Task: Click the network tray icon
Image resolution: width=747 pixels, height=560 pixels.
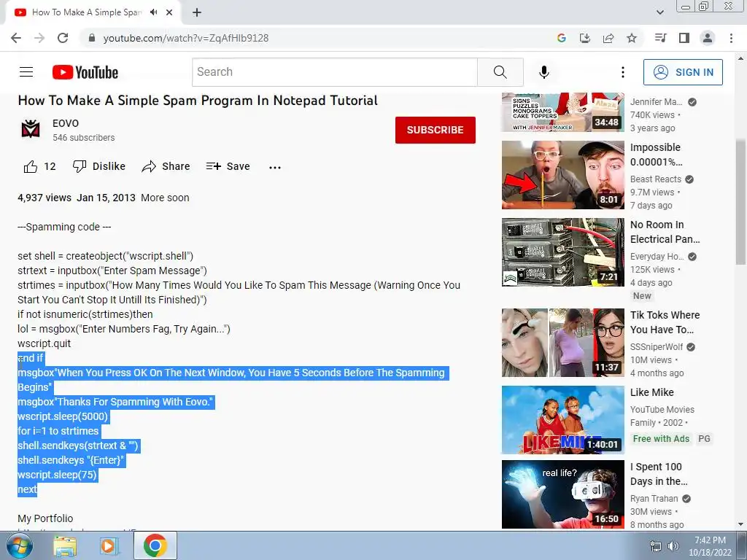Action: click(656, 546)
